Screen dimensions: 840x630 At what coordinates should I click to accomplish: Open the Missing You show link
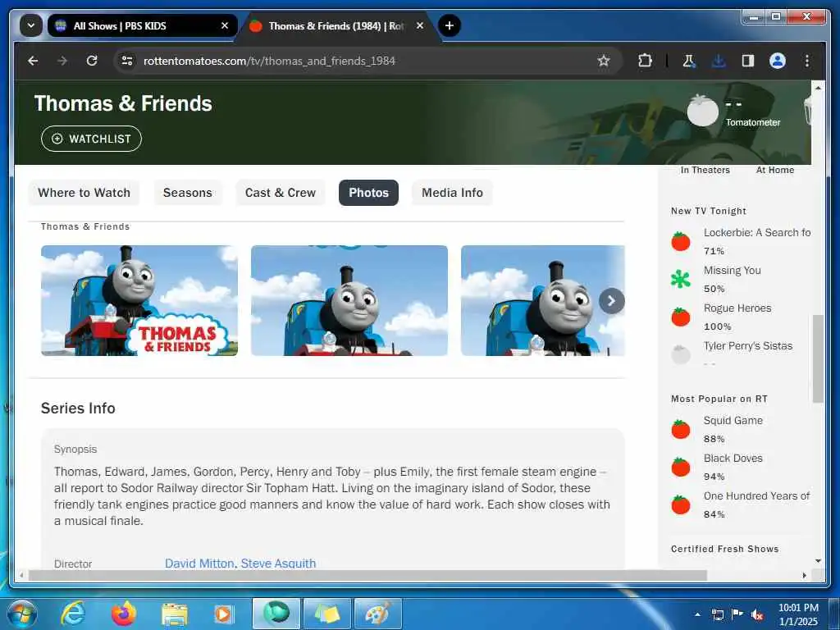[733, 271]
